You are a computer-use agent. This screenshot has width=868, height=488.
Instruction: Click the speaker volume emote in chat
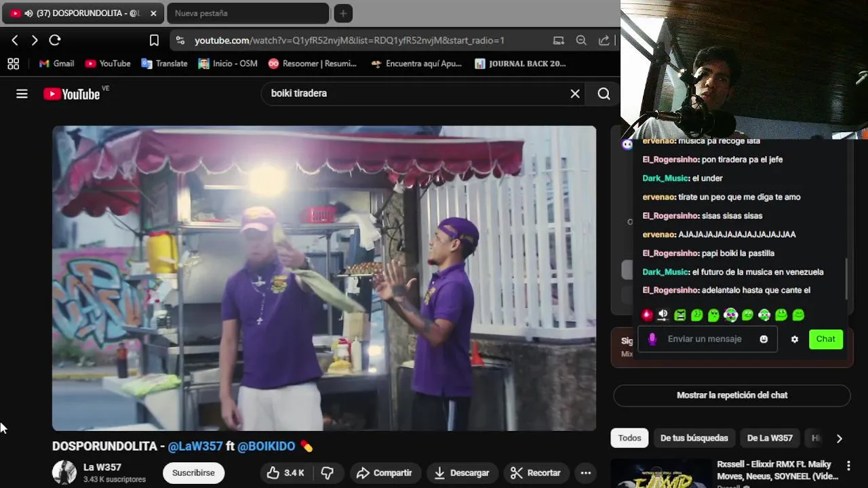pos(663,314)
